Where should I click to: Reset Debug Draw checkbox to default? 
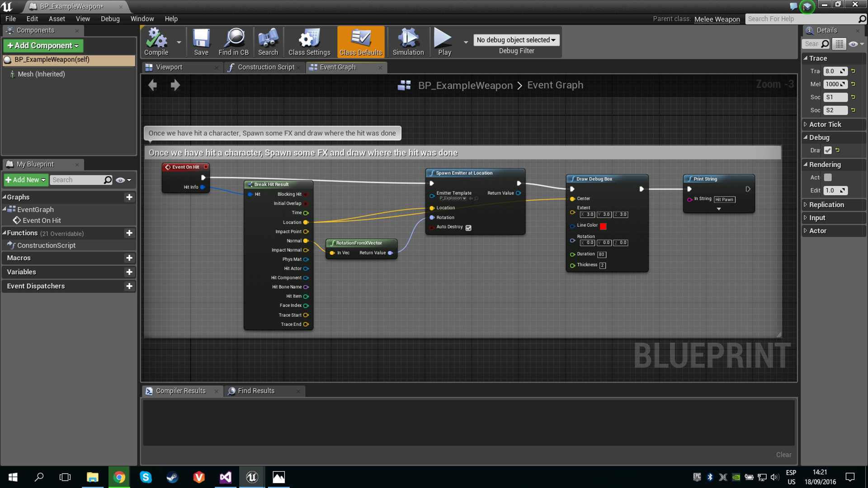pyautogui.click(x=838, y=150)
